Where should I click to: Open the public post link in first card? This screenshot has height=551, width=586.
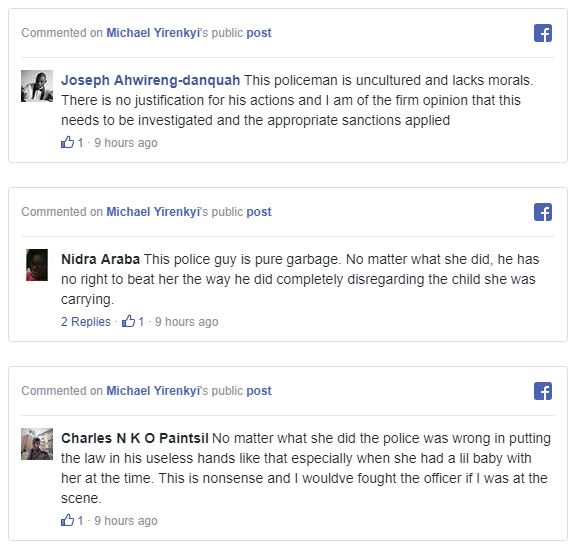[259, 33]
